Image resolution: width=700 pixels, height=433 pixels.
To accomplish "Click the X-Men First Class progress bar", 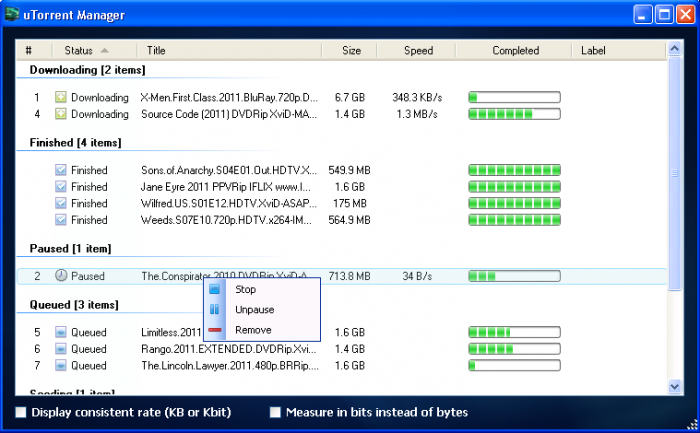I will [514, 97].
